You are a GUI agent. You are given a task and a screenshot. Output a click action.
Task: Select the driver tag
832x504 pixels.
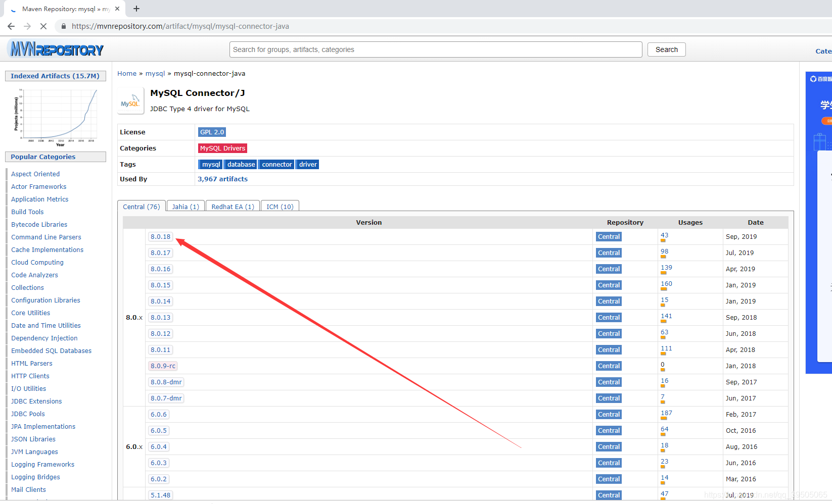[307, 164]
